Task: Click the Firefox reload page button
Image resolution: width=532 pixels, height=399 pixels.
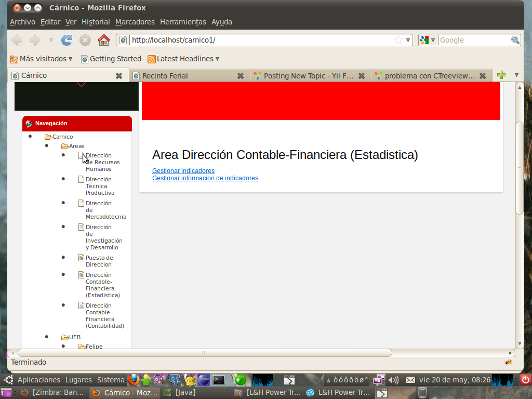Action: (66, 40)
